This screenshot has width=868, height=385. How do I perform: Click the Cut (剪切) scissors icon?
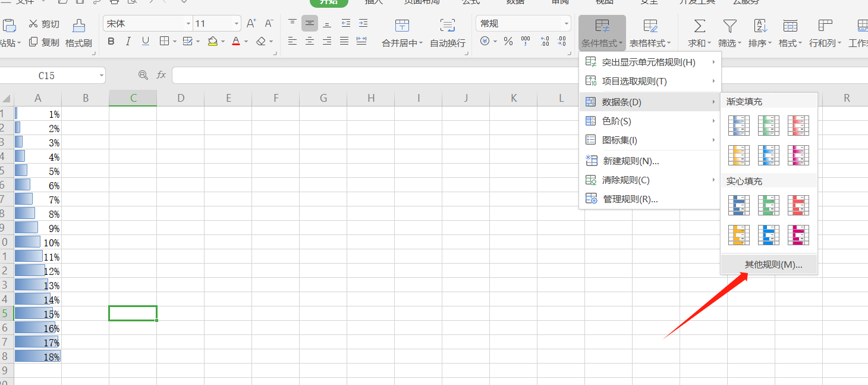tap(33, 24)
